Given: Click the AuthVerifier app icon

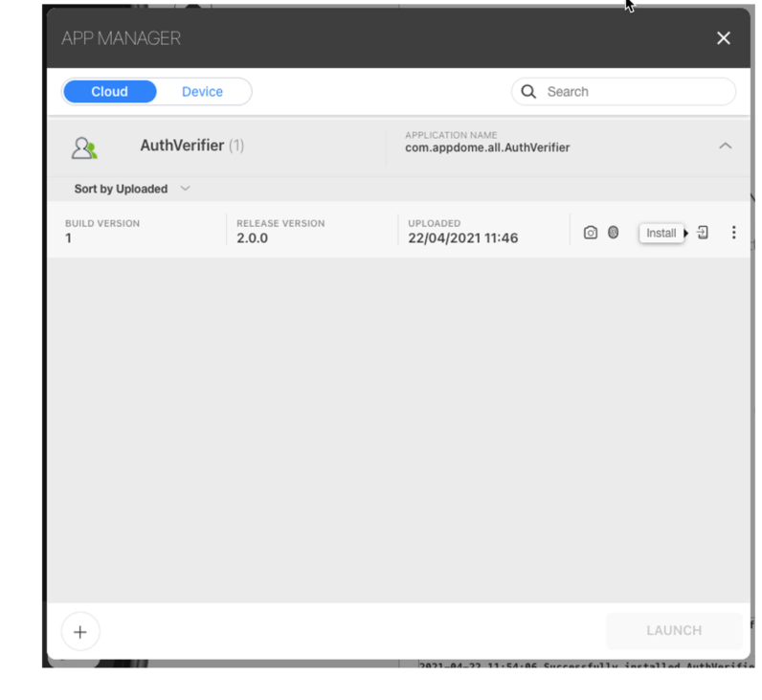Looking at the screenshot, I should coord(85,147).
